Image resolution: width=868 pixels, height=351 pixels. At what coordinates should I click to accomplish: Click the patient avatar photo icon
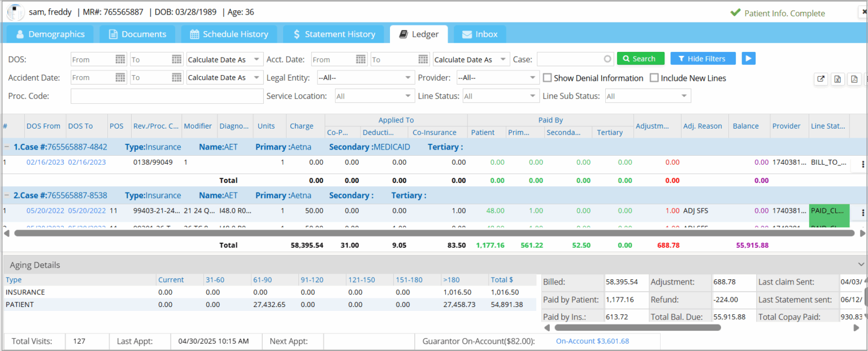coord(15,11)
